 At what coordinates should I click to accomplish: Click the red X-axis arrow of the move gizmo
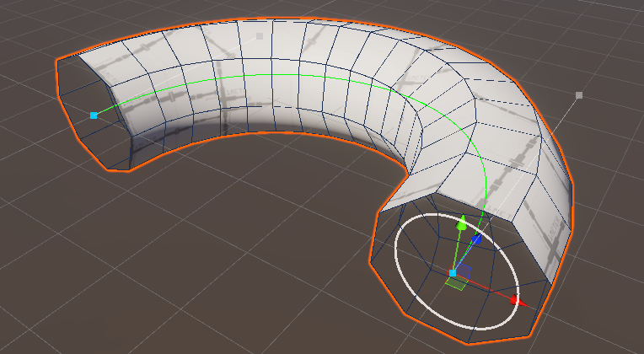pyautogui.click(x=515, y=299)
